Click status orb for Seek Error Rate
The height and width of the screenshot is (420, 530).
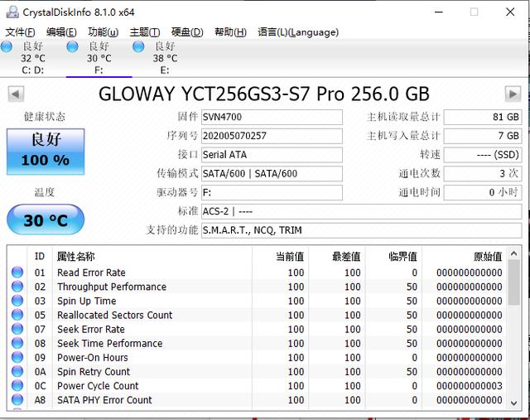click(17, 329)
